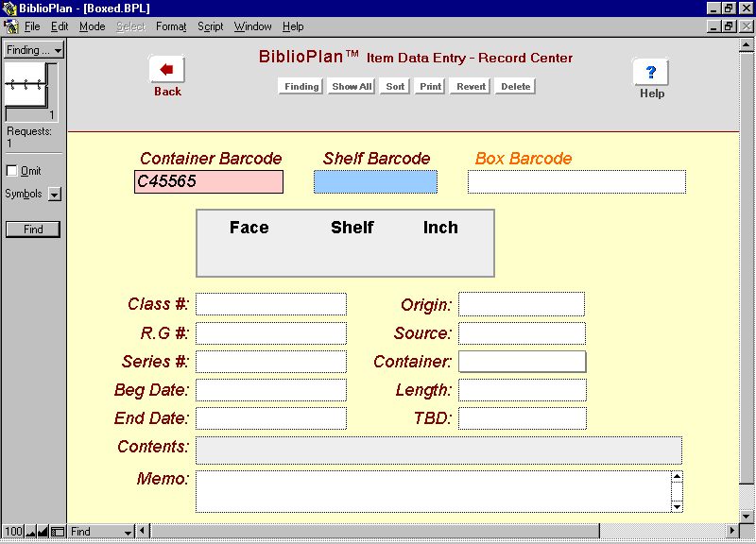This screenshot has width=756, height=544.
Task: Click the horizontal scrollbar right arrow
Action: 732,531
